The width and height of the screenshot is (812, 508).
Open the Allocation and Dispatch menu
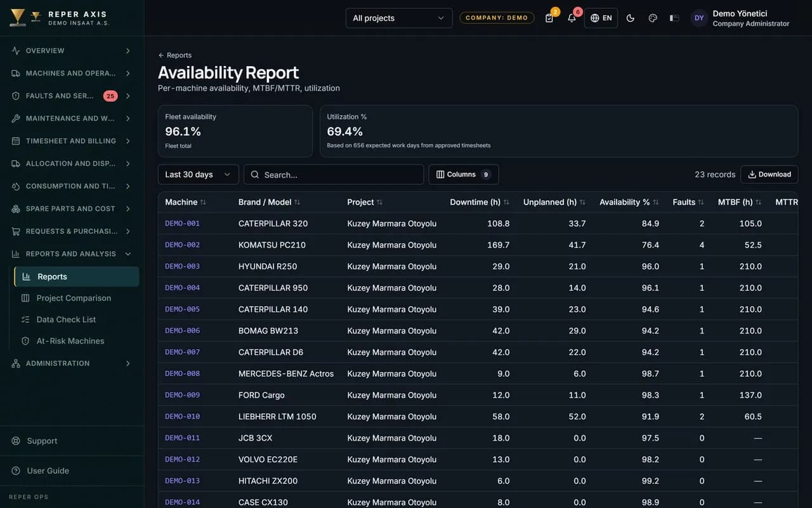coord(72,164)
